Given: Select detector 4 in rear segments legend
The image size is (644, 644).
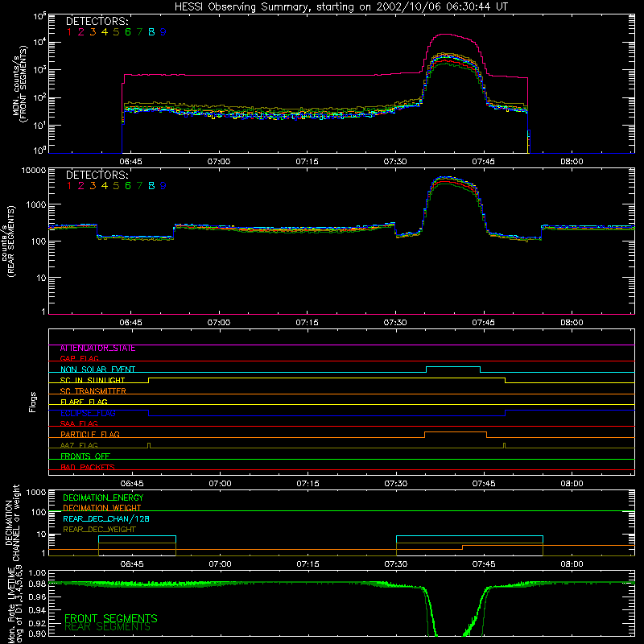Looking at the screenshot, I should pos(105,186).
